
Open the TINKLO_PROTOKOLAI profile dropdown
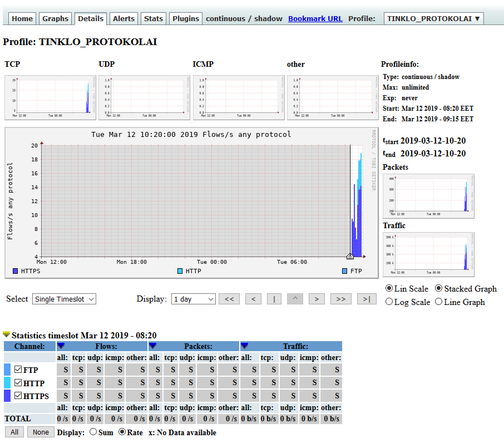point(433,19)
